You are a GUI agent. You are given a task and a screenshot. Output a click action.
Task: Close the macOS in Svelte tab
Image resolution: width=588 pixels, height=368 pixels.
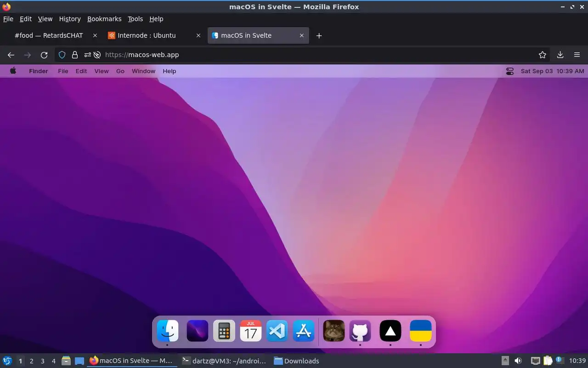pyautogui.click(x=302, y=35)
